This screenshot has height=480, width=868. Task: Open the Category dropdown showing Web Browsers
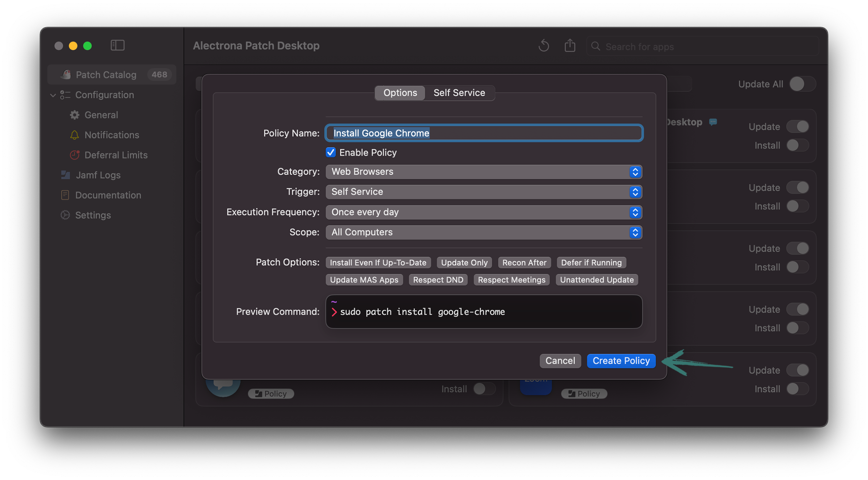484,172
